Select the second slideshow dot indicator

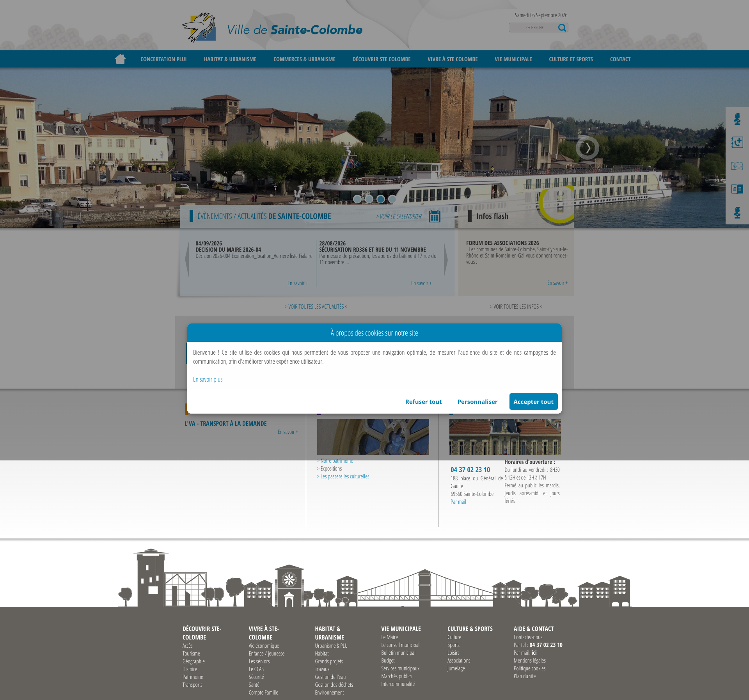point(369,199)
